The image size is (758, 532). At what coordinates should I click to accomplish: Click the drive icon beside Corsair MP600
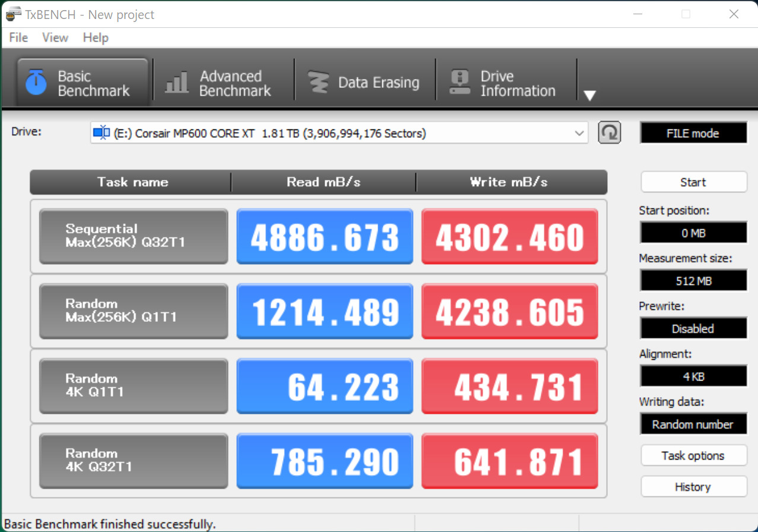coord(102,134)
